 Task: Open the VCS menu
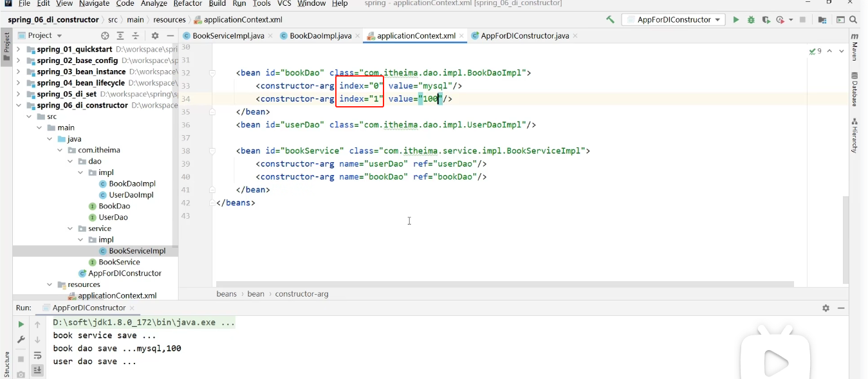point(284,4)
